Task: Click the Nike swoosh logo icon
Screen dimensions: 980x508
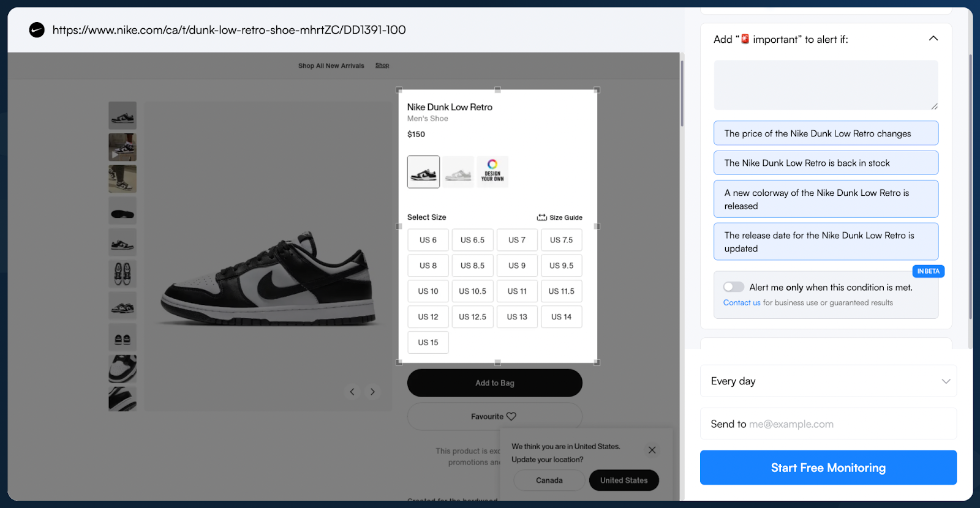Action: coord(37,30)
